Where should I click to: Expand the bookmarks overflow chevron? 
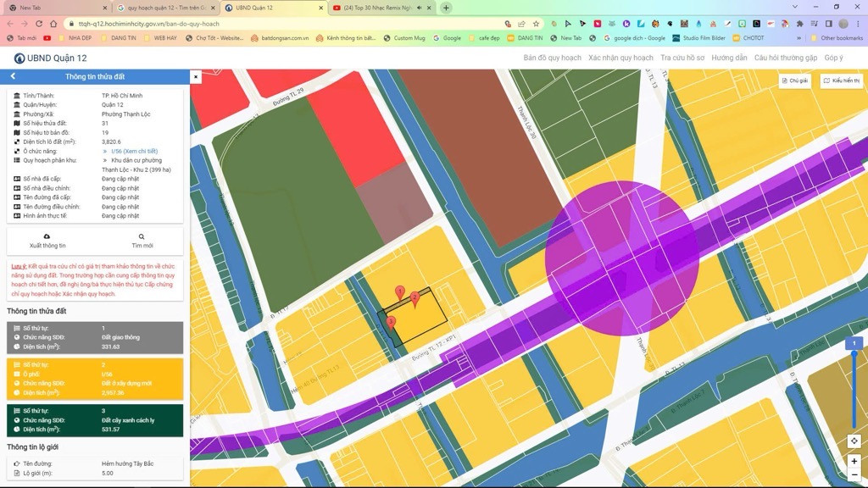click(798, 38)
